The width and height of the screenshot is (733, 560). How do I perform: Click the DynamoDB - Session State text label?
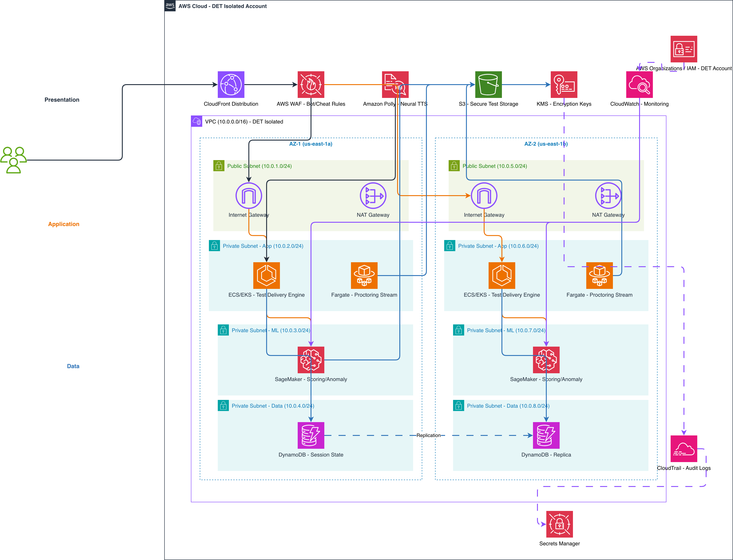click(x=311, y=455)
